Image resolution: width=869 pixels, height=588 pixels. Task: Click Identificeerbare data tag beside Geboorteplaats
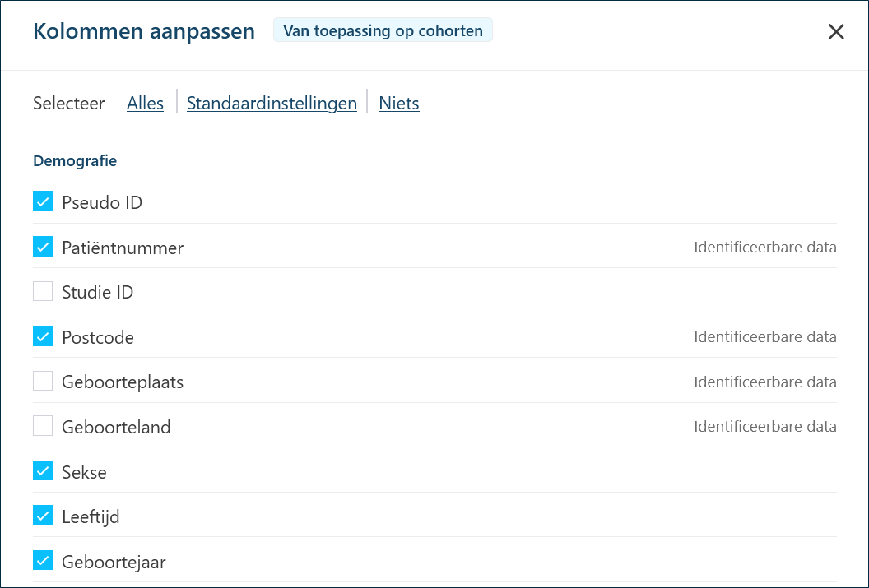tap(764, 382)
